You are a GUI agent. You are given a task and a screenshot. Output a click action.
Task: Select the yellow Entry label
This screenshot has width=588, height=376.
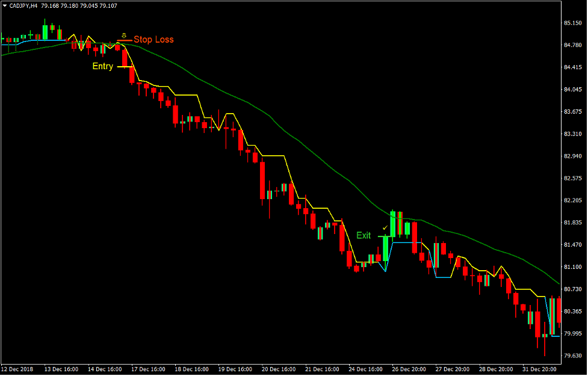tap(103, 66)
